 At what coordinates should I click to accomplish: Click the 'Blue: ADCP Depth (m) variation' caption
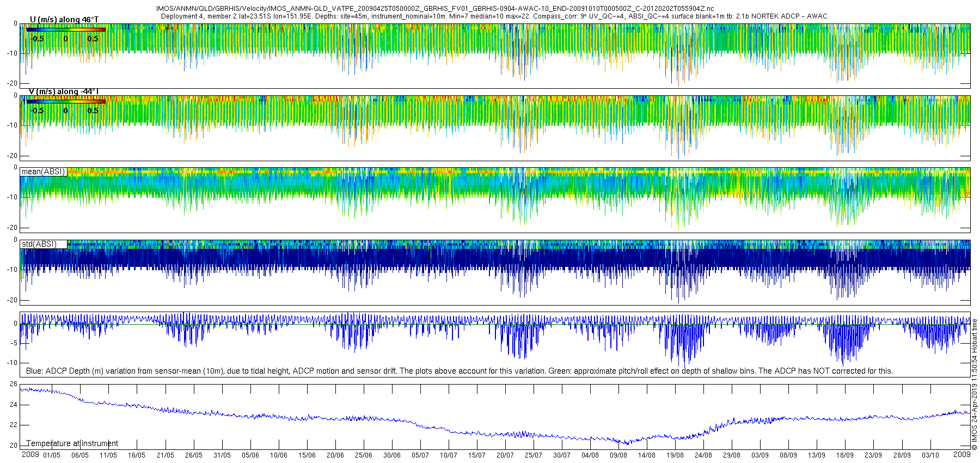pyautogui.click(x=459, y=371)
